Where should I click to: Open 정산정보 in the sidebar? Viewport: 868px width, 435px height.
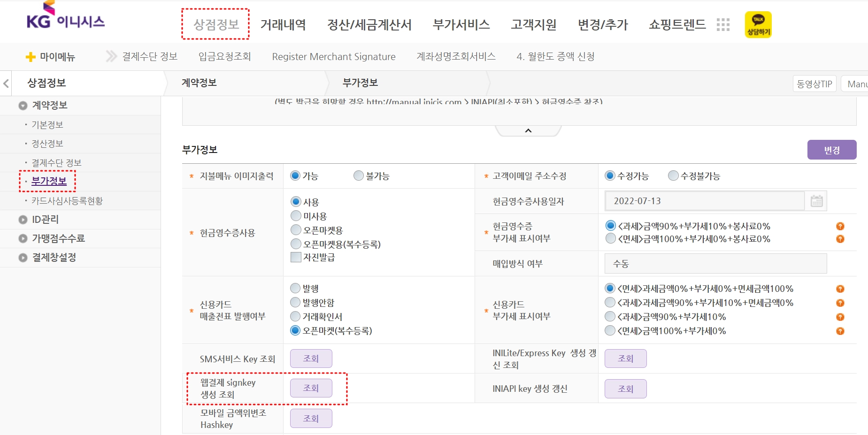[47, 144]
